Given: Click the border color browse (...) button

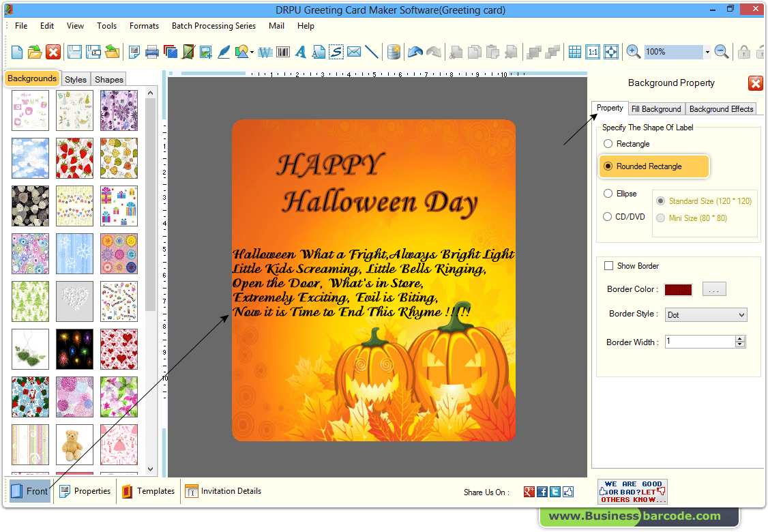Looking at the screenshot, I should (714, 289).
